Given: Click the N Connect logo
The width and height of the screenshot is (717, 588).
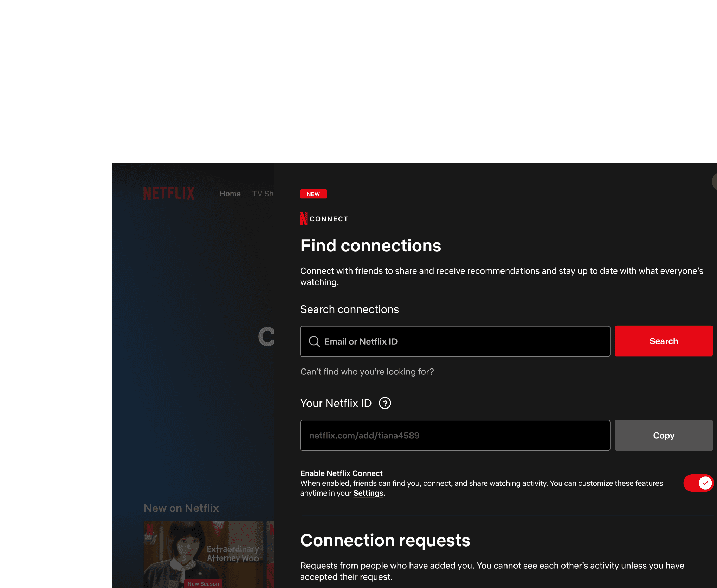Looking at the screenshot, I should click(x=324, y=218).
